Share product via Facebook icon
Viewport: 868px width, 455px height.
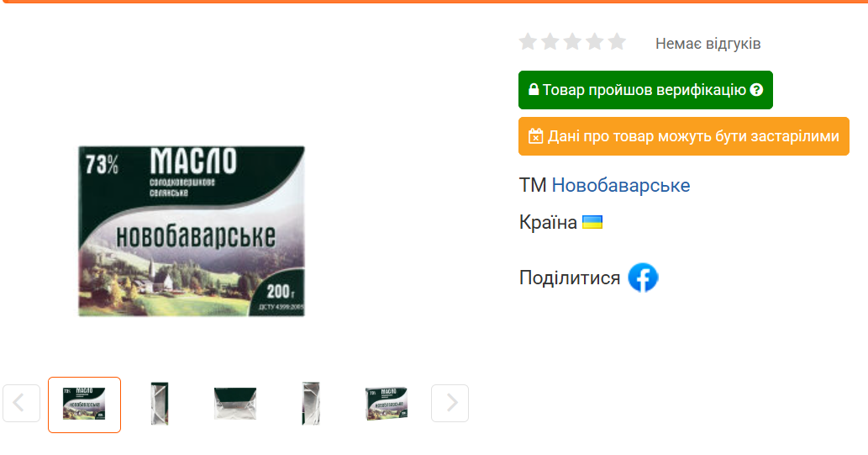(643, 278)
